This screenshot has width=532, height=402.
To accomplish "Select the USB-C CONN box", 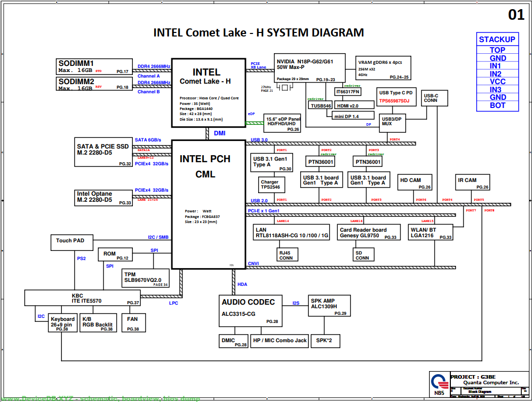I will click(x=434, y=98).
